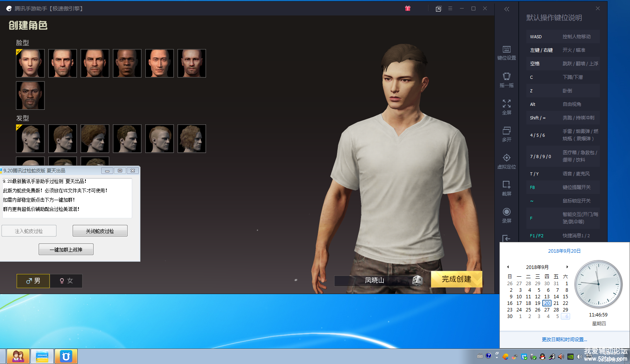Close the 默认操作键位说明 panel

pyautogui.click(x=598, y=8)
